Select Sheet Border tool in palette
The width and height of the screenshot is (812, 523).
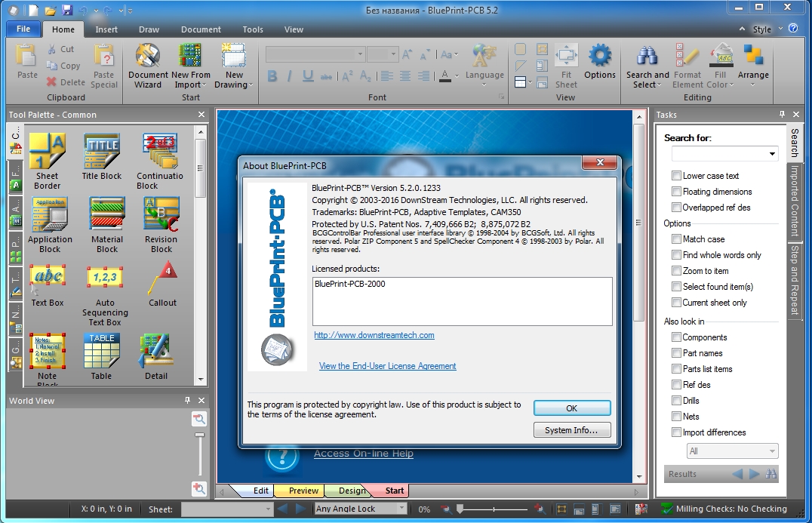(x=47, y=161)
